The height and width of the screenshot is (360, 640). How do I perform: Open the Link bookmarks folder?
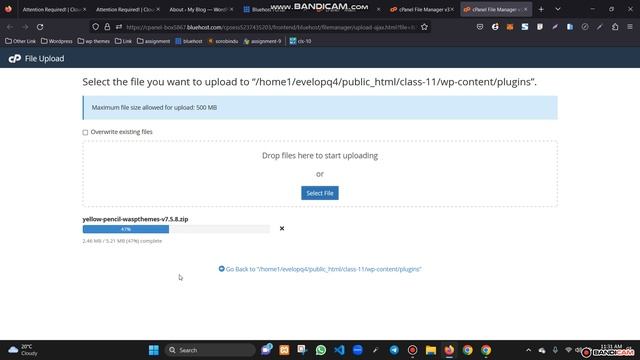pyautogui.click(x=123, y=41)
